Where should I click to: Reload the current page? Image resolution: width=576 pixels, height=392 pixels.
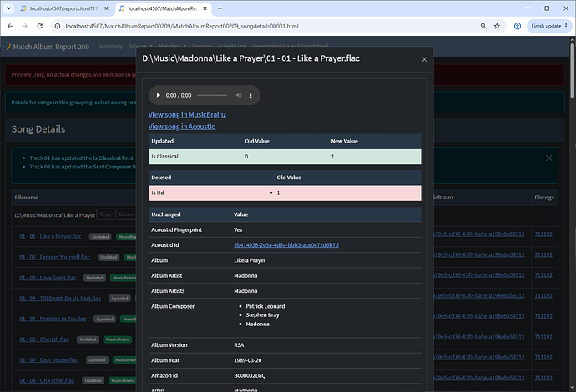[40, 26]
